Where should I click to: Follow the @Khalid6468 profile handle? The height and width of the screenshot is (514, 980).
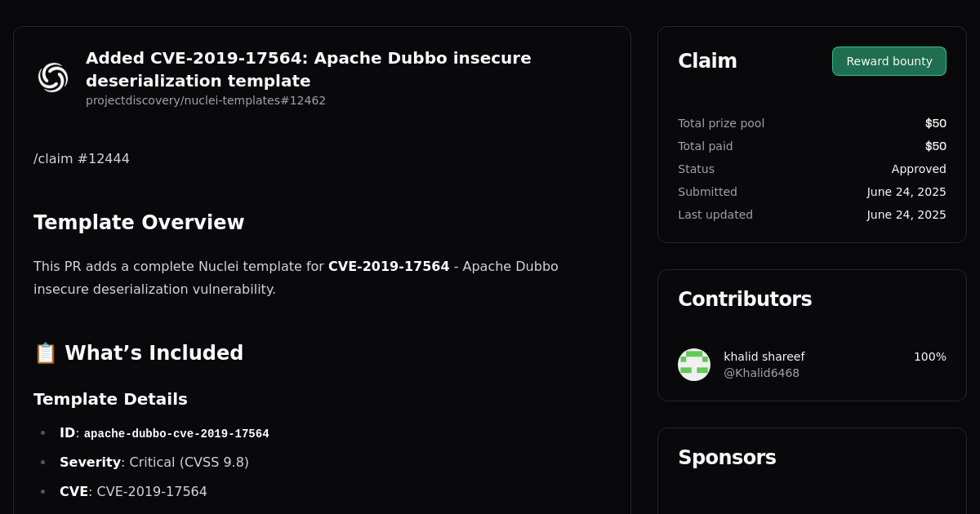tap(761, 373)
